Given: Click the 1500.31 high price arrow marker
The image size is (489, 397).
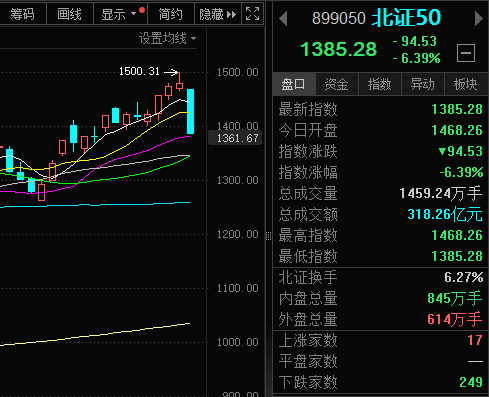Looking at the screenshot, I should pos(171,72).
